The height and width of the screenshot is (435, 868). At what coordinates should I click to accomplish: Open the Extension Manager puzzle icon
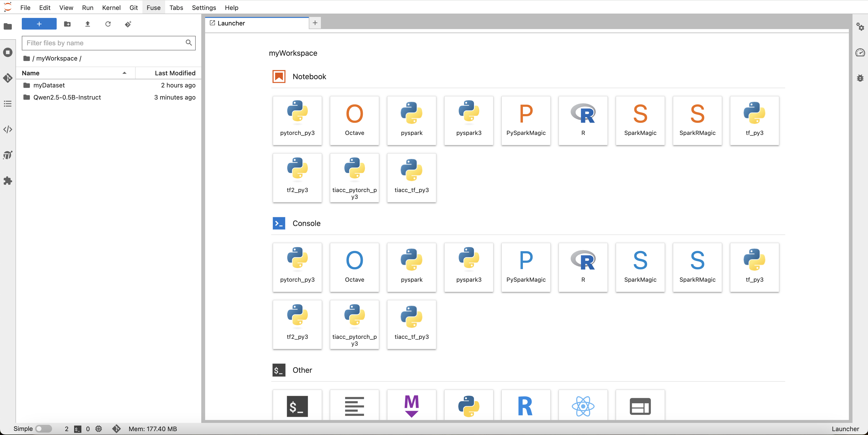pos(8,181)
